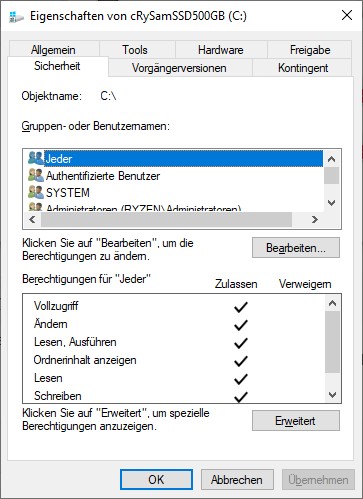Select the SYSTEM group icon
Image resolution: width=363 pixels, height=499 pixels.
pyautogui.click(x=36, y=192)
